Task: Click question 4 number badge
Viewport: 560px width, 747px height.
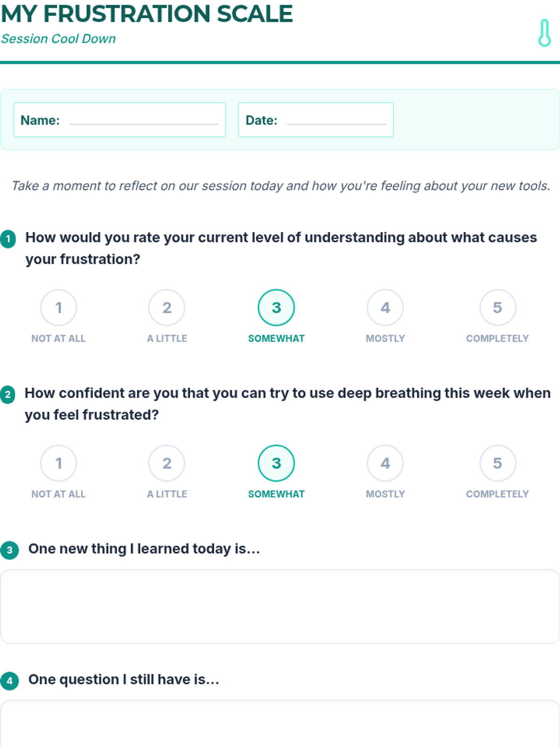Action: 10,681
